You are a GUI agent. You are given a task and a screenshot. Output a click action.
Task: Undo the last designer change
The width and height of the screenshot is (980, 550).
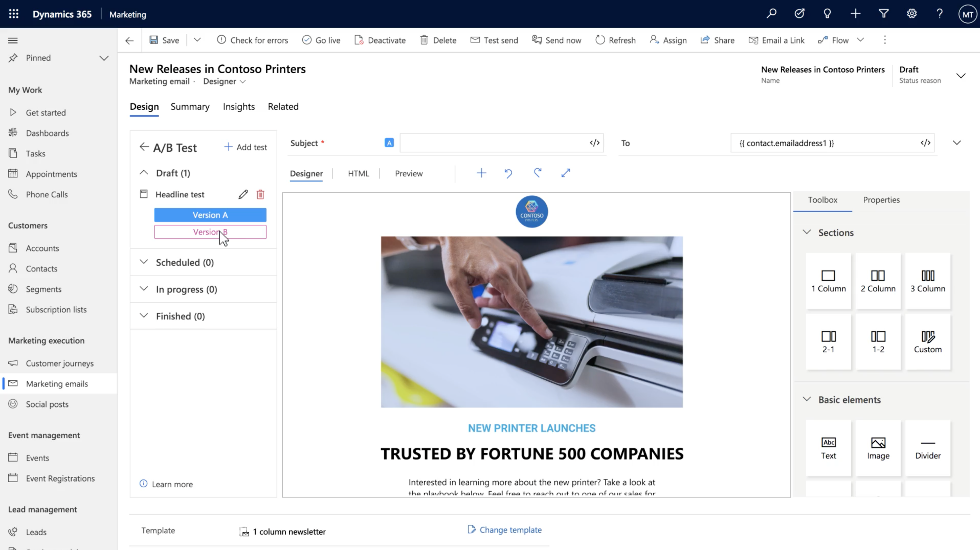[x=508, y=173]
